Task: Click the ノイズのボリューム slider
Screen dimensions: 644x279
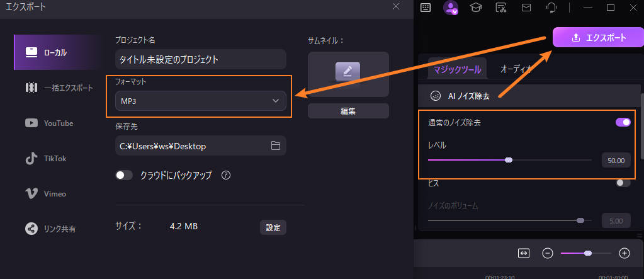Action: coord(509,220)
